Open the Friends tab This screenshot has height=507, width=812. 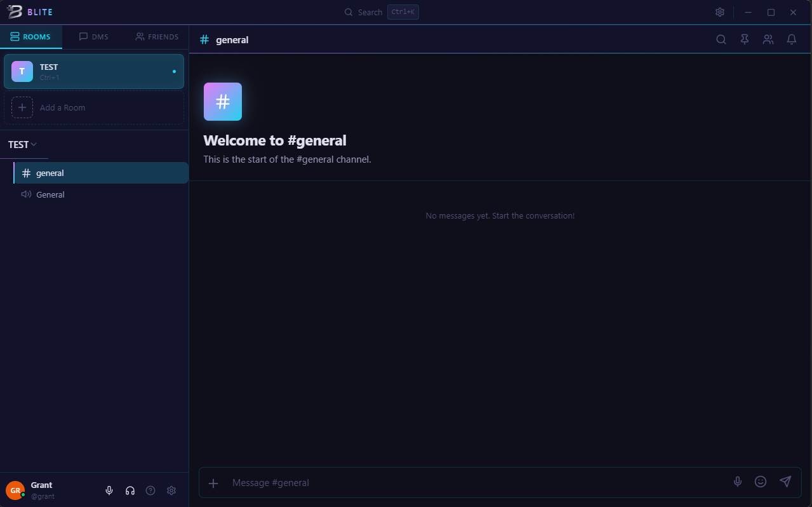point(157,37)
